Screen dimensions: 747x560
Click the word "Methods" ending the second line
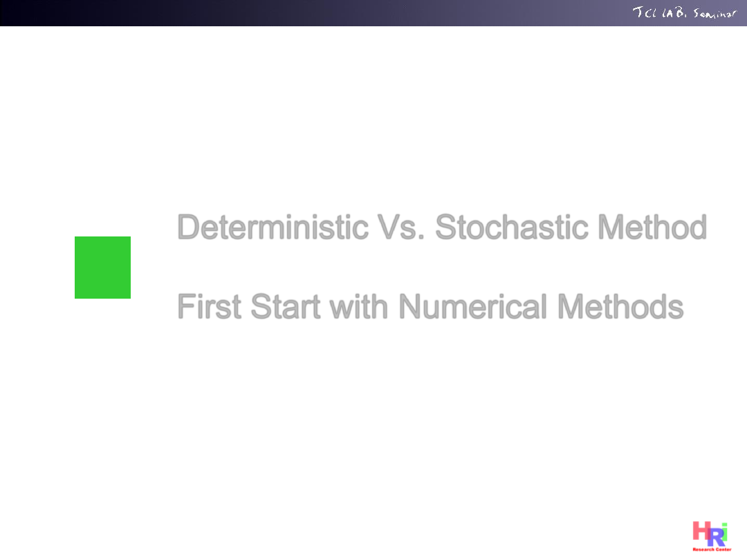tap(620, 306)
